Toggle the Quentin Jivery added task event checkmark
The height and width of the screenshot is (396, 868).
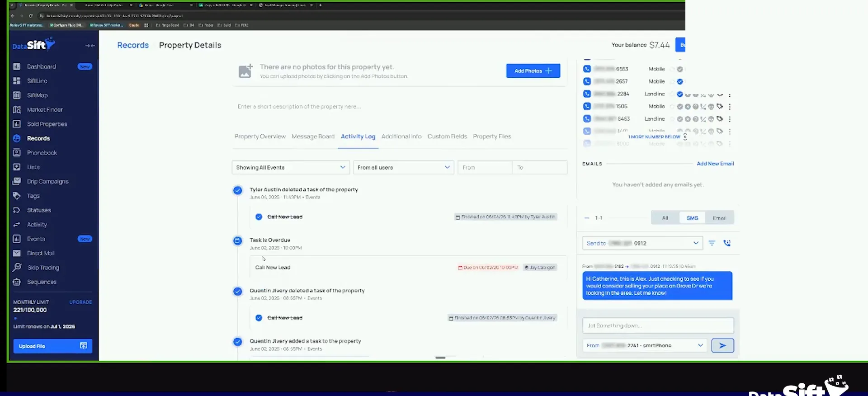coord(237,342)
